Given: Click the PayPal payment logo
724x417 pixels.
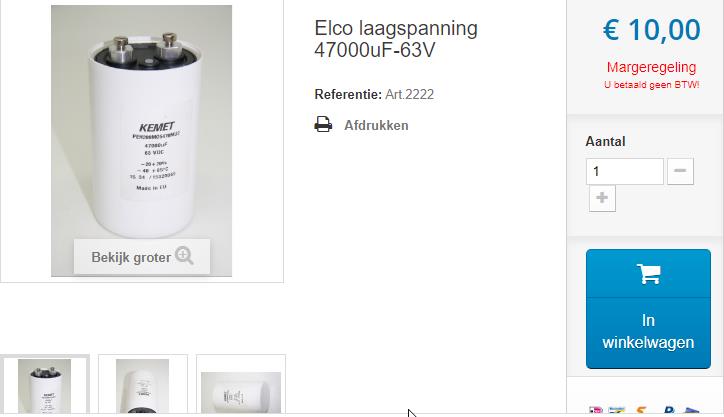Looking at the screenshot, I should tap(670, 410).
